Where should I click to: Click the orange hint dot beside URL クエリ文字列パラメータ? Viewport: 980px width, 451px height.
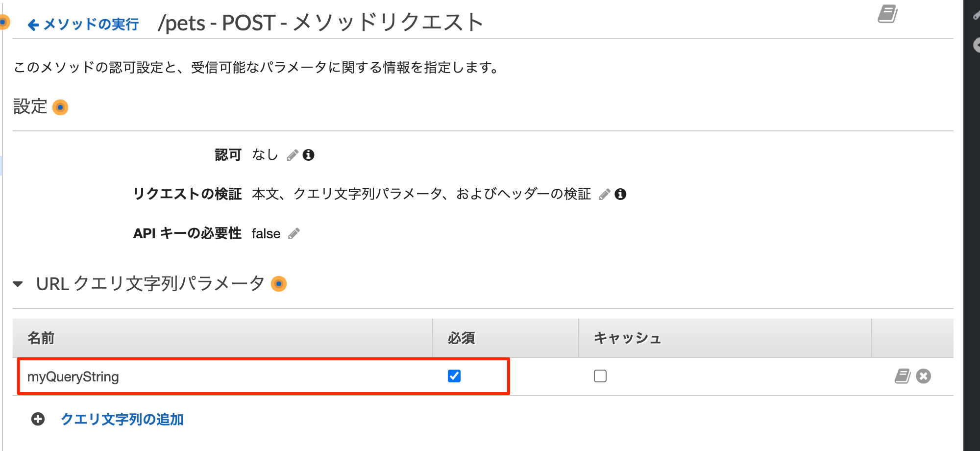(x=279, y=284)
